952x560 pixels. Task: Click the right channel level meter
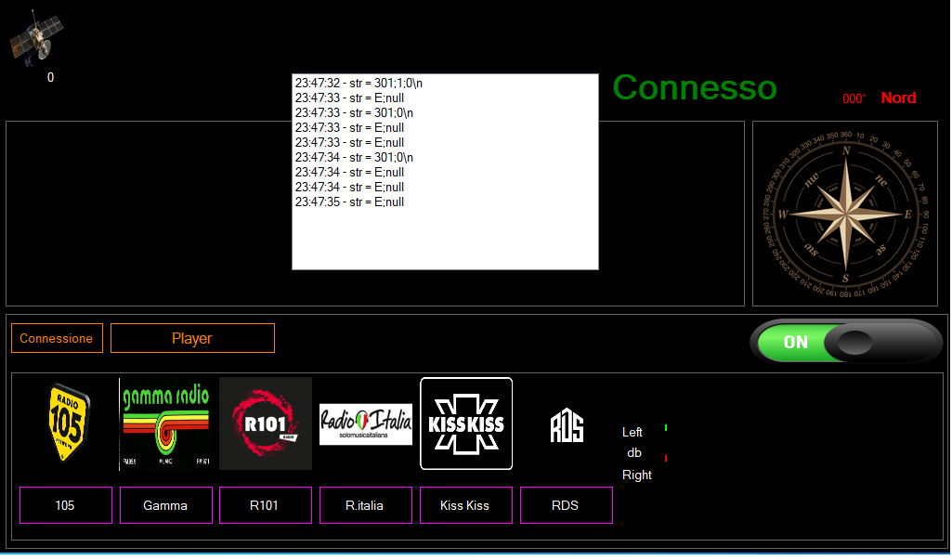coord(666,458)
